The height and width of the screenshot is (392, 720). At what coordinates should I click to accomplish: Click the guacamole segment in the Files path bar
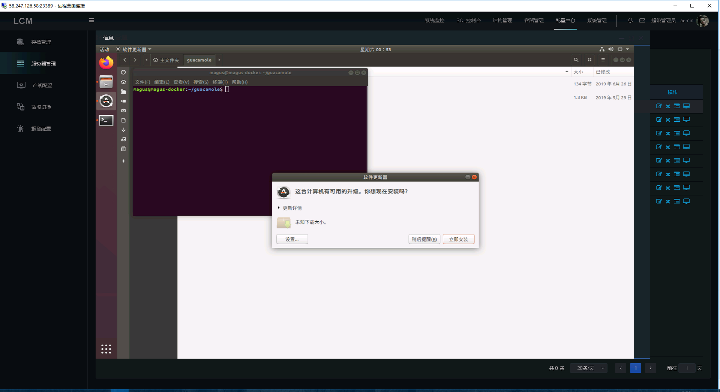pos(199,60)
